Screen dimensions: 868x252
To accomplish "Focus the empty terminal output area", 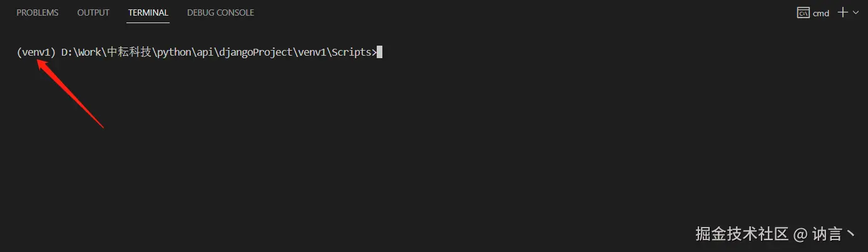I will (434, 144).
